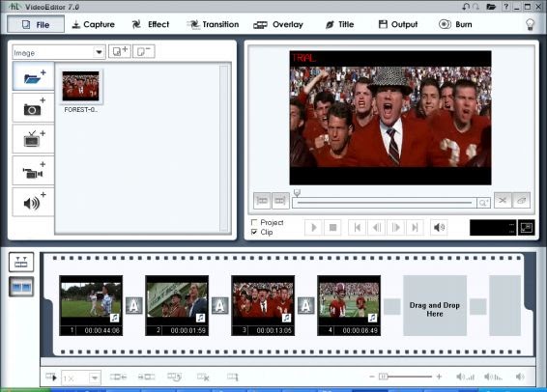Click the music note icon on clip 1
547x392 pixels.
point(114,318)
